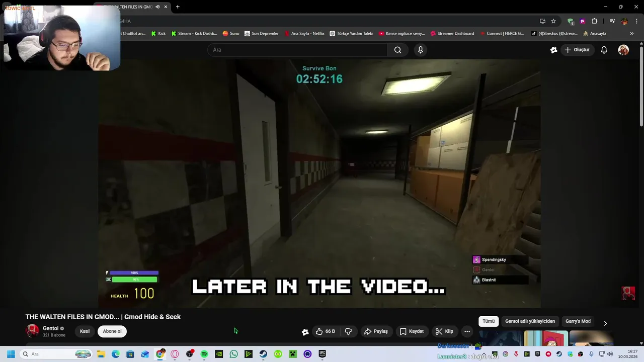The width and height of the screenshot is (644, 362).
Task: Open the Kick bookmark
Action: tap(158, 34)
